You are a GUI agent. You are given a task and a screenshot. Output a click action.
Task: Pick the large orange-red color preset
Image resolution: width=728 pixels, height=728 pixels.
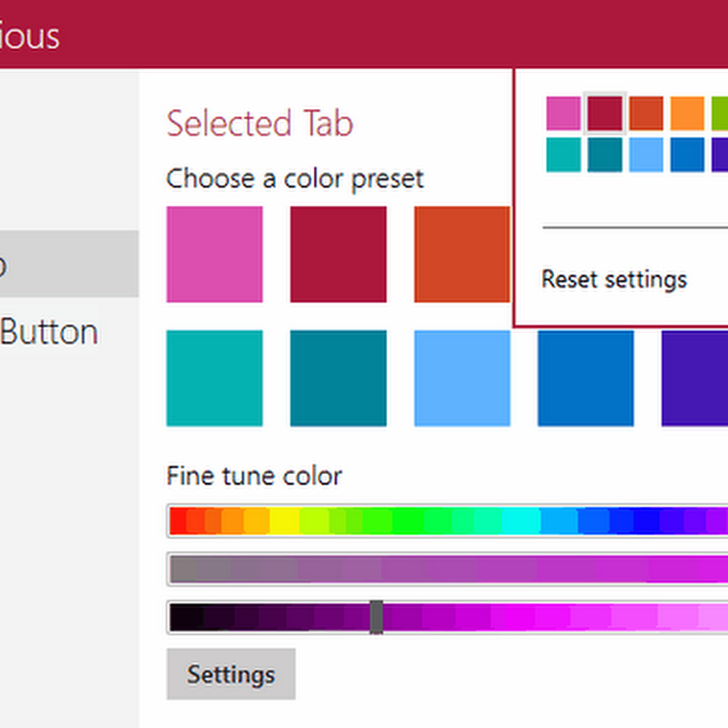[x=462, y=254]
